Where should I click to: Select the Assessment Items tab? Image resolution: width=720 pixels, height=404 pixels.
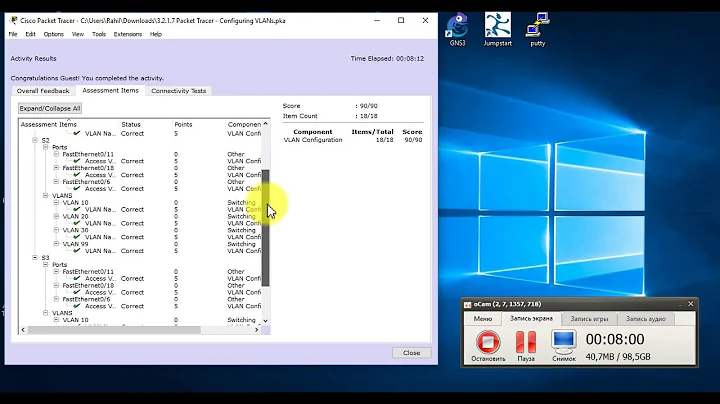click(x=110, y=90)
